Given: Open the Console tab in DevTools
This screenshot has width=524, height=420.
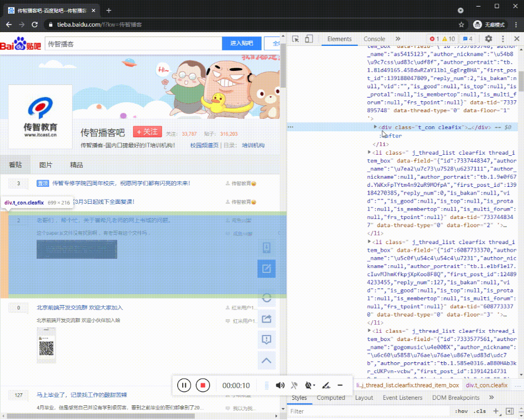Looking at the screenshot, I should (374, 39).
